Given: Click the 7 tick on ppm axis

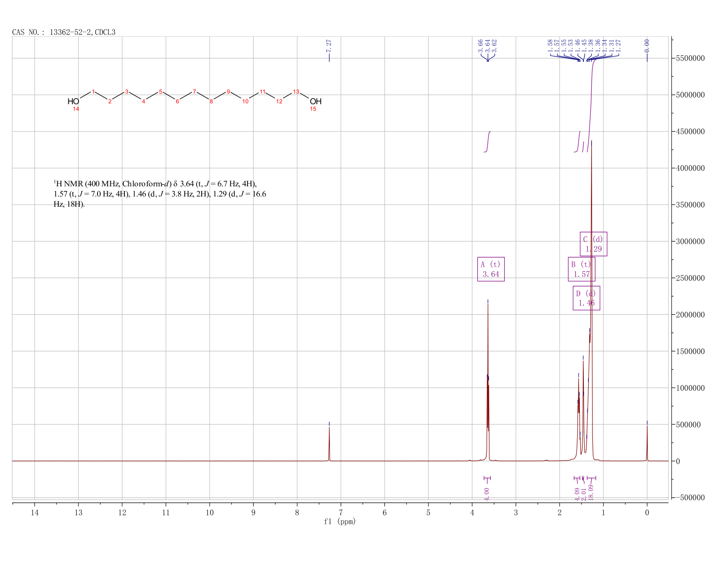Looking at the screenshot, I should [341, 512].
